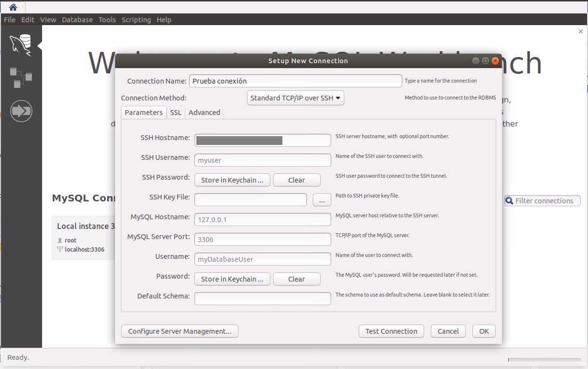Open the Scripting menu
Viewport: 588px width, 369px height.
point(136,20)
